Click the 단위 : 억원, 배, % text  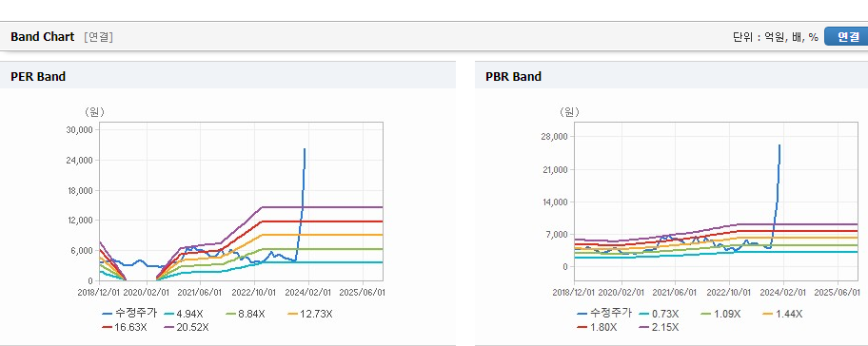click(x=775, y=37)
